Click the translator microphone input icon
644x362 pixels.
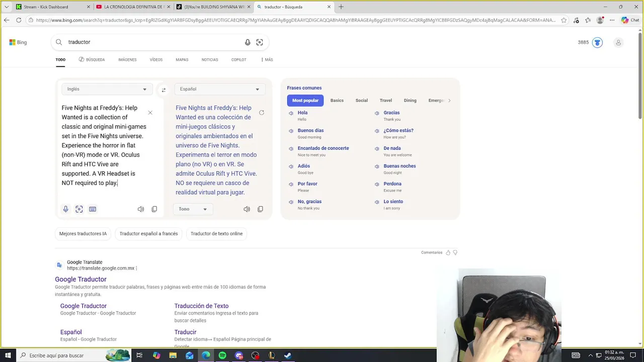point(65,209)
